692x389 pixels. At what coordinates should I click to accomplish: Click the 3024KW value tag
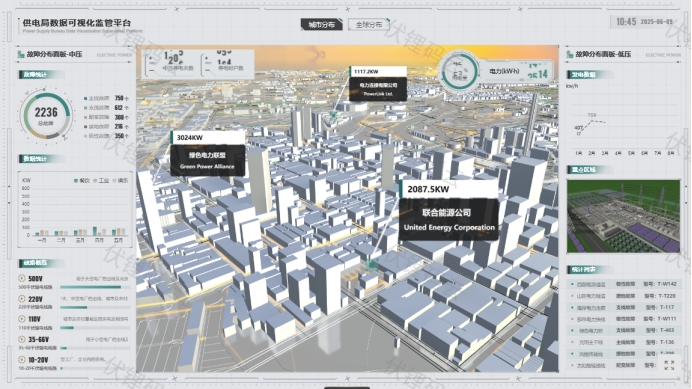pos(207,137)
